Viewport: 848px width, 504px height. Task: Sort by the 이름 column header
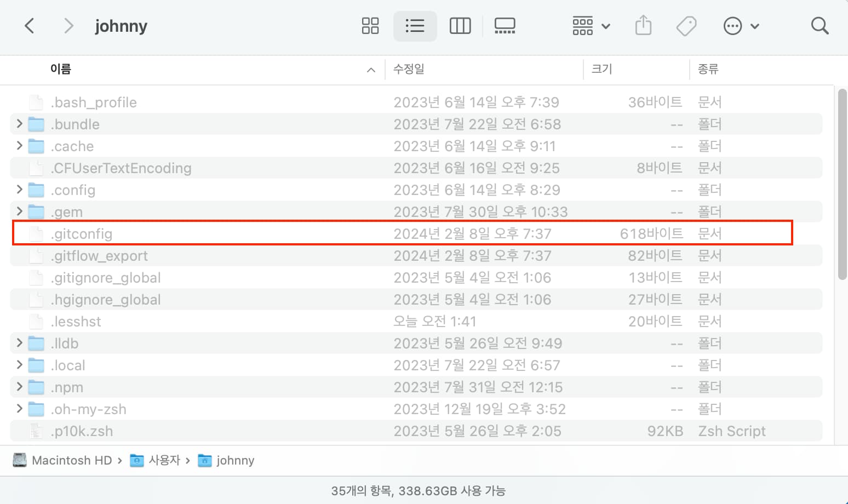pyautogui.click(x=61, y=69)
